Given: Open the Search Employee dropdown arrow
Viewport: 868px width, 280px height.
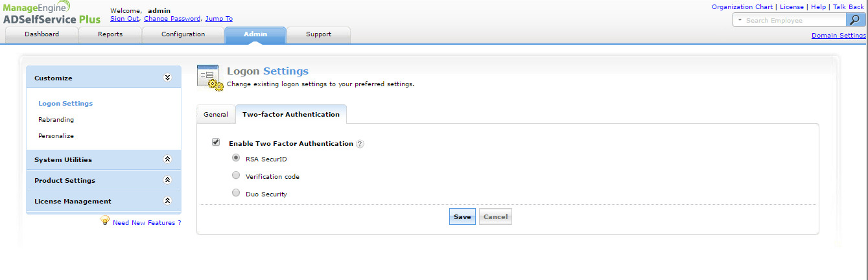Looking at the screenshot, I should [740, 20].
